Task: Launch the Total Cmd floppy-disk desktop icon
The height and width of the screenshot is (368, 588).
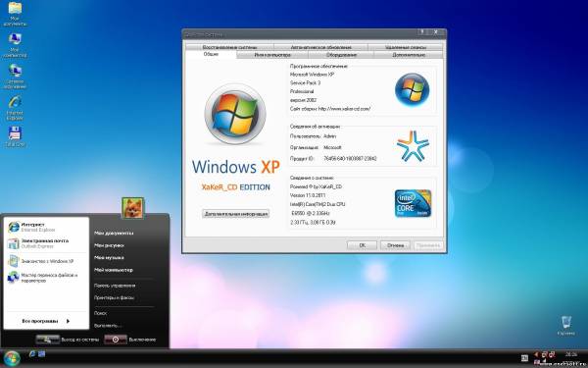Action: pos(15,136)
